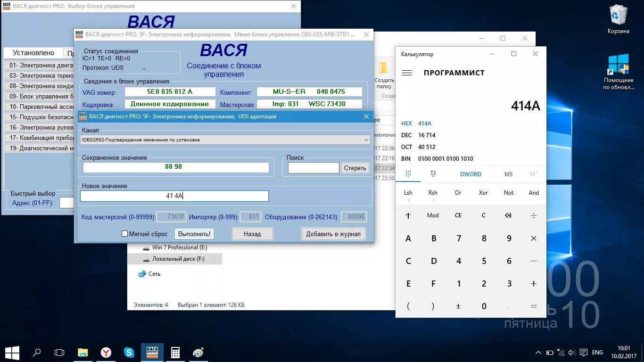Launch Yandex browser from taskbar

click(106, 352)
